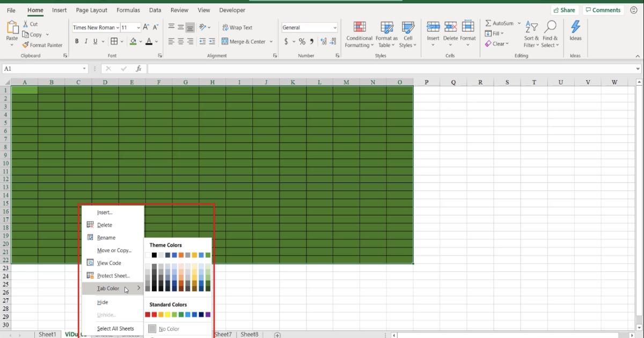Toggle underline formatting
The height and width of the screenshot is (338, 644).
(x=94, y=41)
